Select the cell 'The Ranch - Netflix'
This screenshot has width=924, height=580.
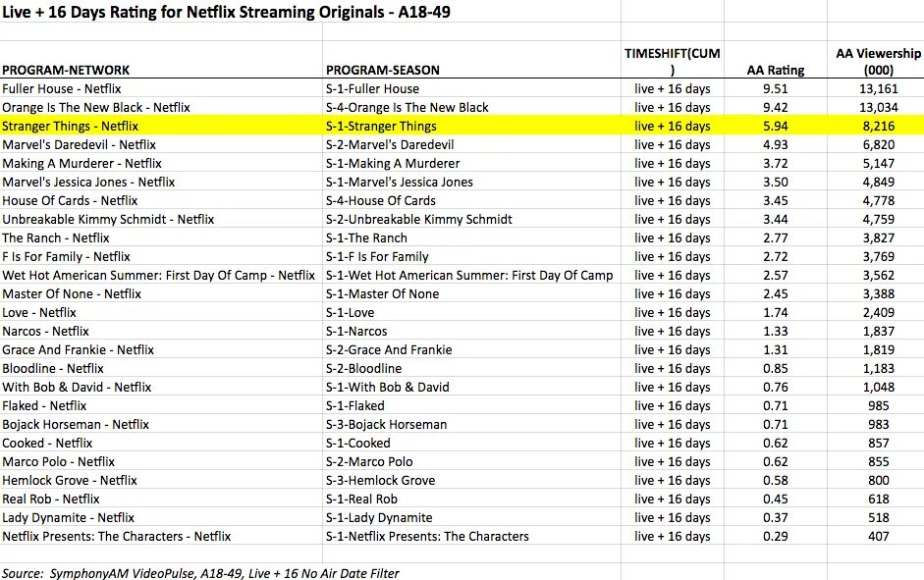point(55,237)
